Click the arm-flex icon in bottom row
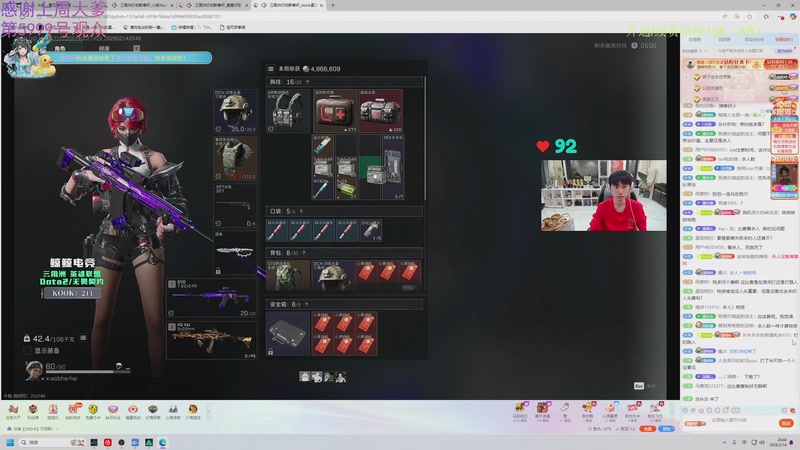The image size is (800, 450). (317, 377)
